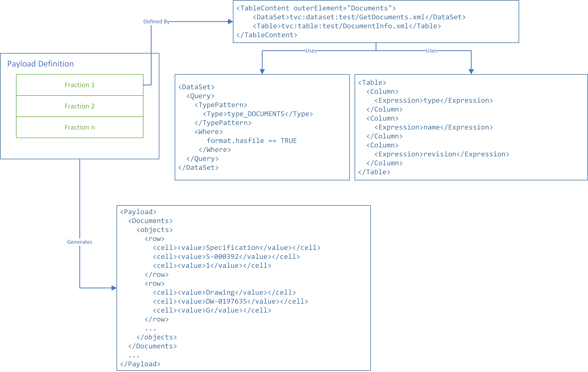This screenshot has width=588, height=372.
Task: Click the Fraction 2 box
Action: click(80, 106)
